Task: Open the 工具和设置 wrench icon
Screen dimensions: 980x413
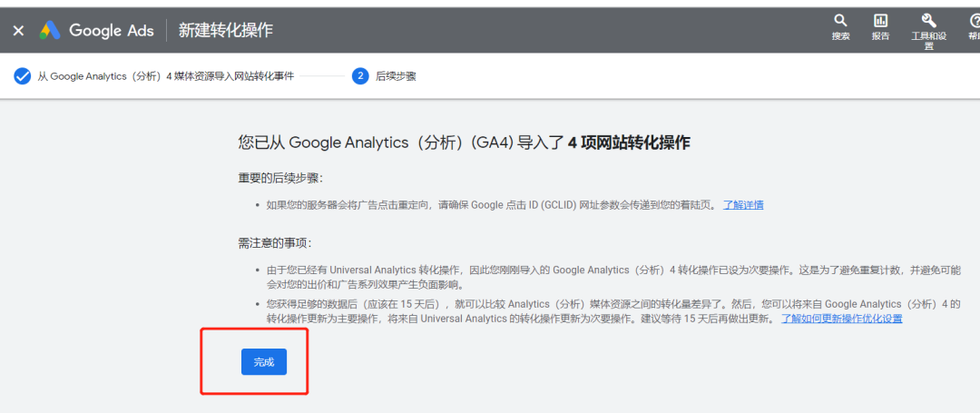Action: point(928,21)
